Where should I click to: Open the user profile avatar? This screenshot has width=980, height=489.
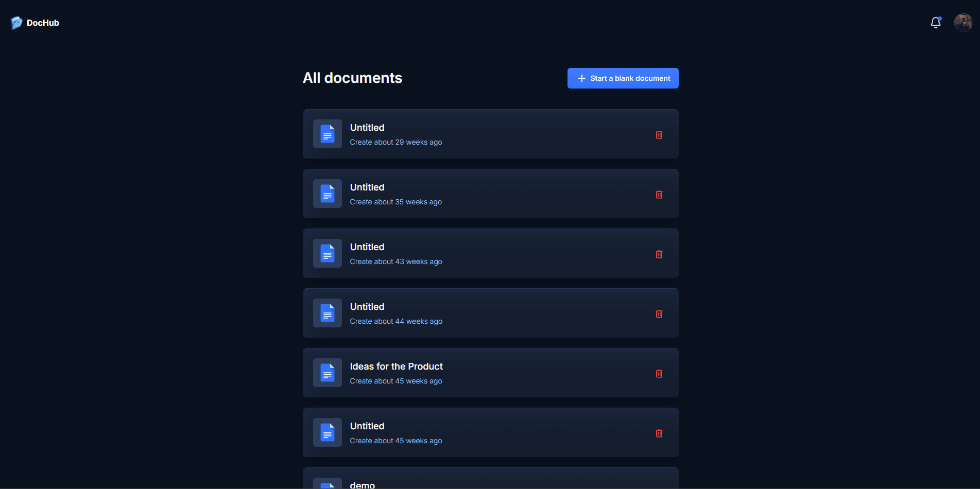[962, 23]
